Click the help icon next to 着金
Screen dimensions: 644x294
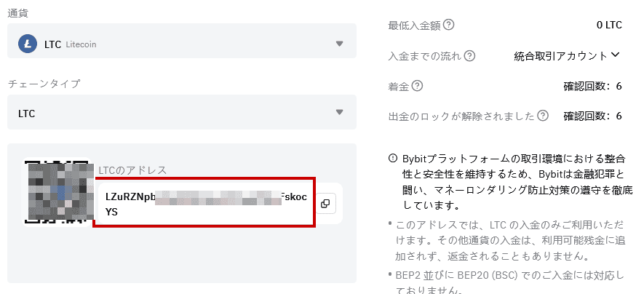pos(417,86)
